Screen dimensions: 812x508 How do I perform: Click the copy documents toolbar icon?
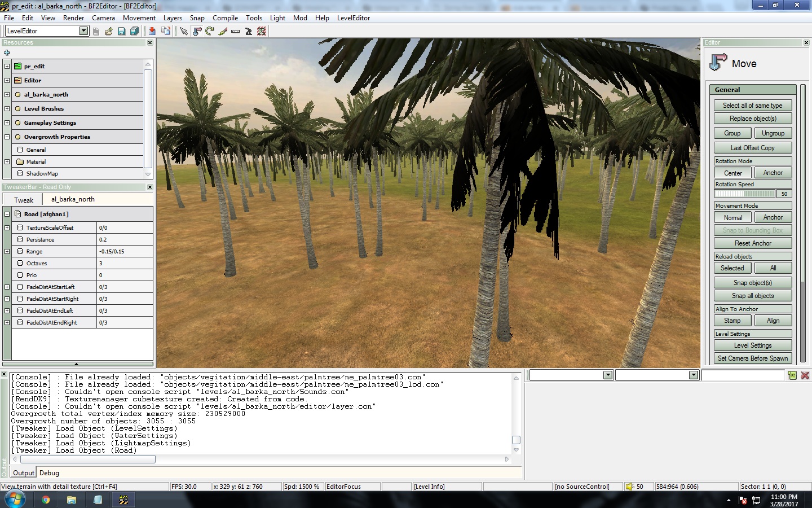point(166,31)
